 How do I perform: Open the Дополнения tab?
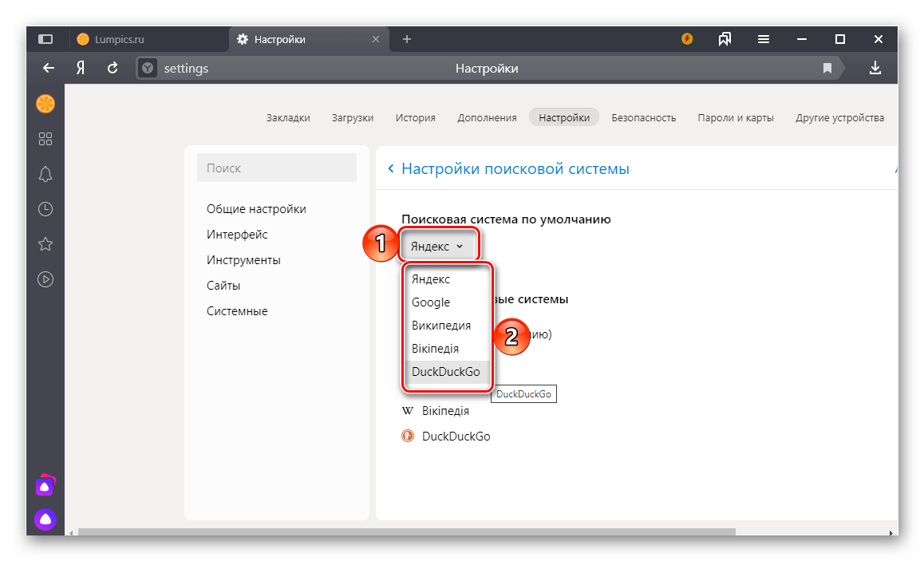487,117
